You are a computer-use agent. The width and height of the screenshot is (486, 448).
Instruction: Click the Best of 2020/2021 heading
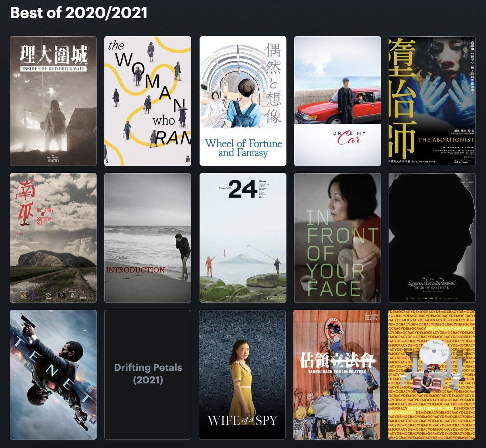[x=79, y=13]
